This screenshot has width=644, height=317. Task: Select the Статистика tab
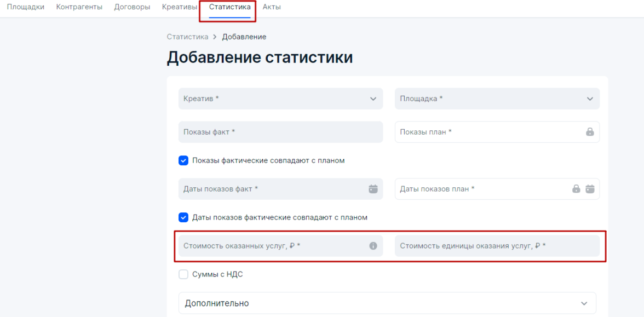coord(229,7)
